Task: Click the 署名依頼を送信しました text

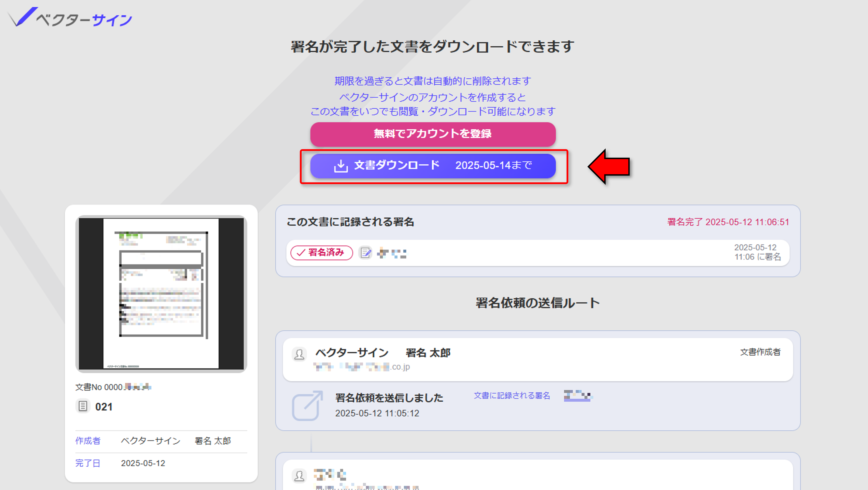Action: 389,398
